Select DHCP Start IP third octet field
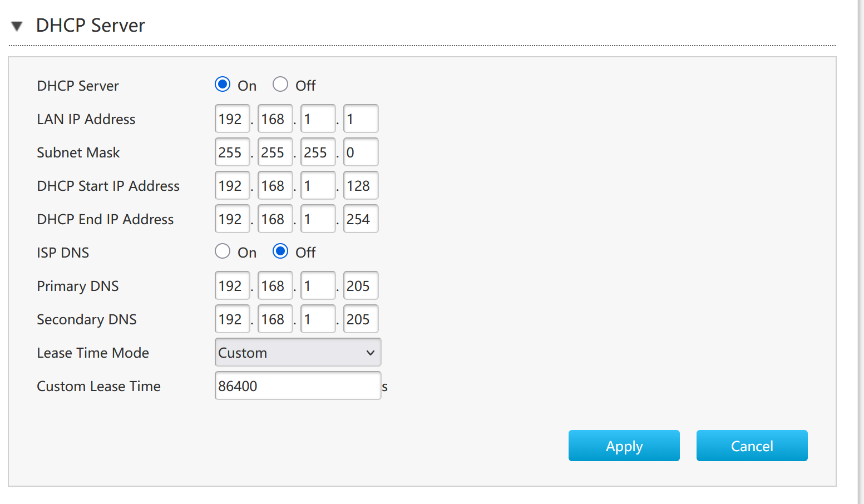 point(318,185)
